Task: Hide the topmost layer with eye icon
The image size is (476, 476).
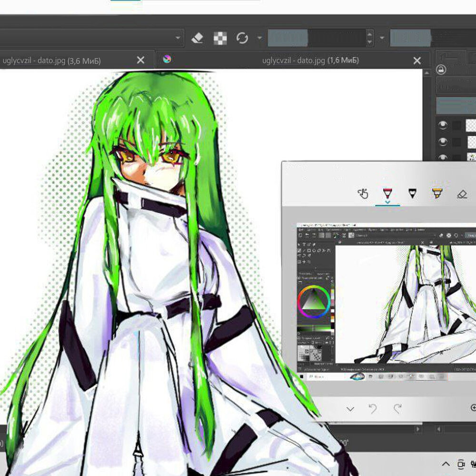Action: coord(443,125)
